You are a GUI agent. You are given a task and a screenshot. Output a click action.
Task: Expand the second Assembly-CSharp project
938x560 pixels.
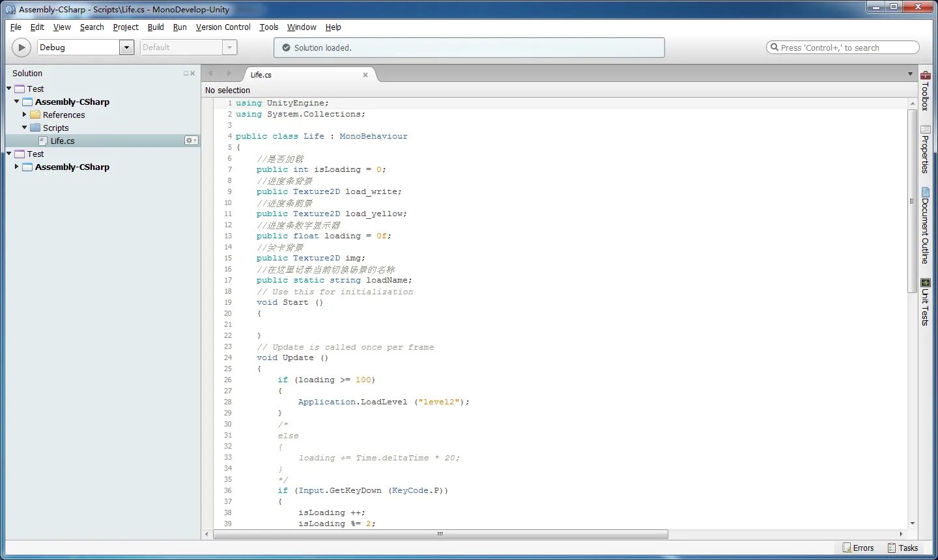tap(17, 167)
